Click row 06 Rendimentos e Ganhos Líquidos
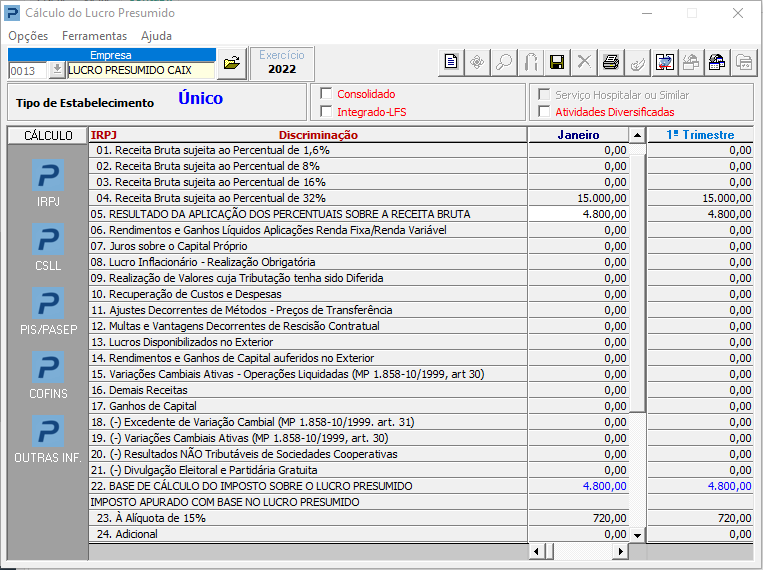This screenshot has height=570, width=763. point(308,230)
